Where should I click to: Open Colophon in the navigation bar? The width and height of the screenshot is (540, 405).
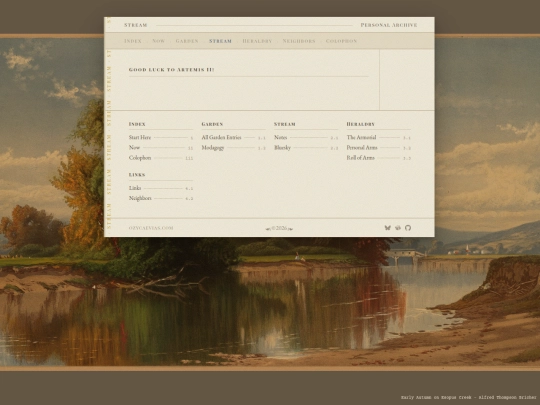coord(341,41)
